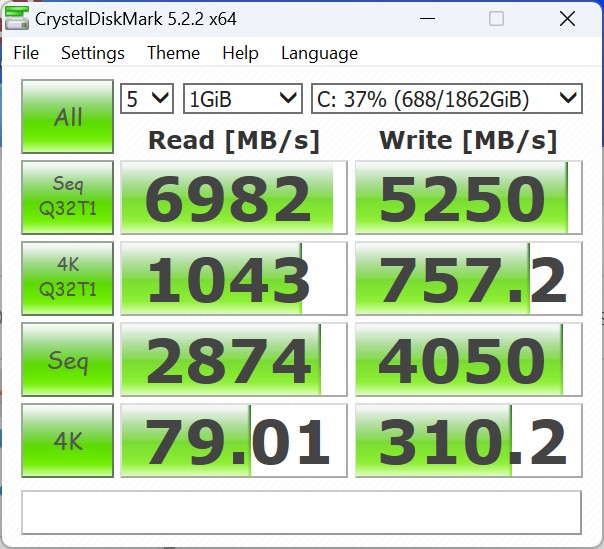Run the plain 4K test button
Viewport: 604px width, 549px height.
(68, 441)
